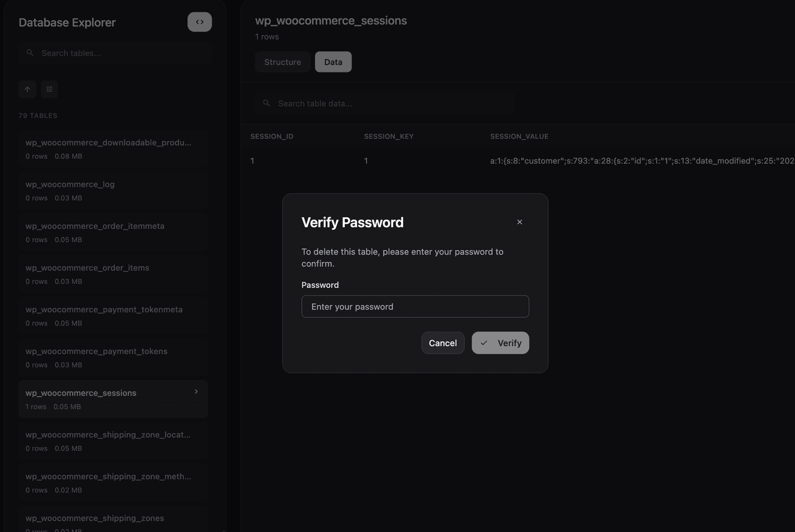Image resolution: width=795 pixels, height=532 pixels.
Task: Switch to the Structure tab
Action: (x=282, y=62)
